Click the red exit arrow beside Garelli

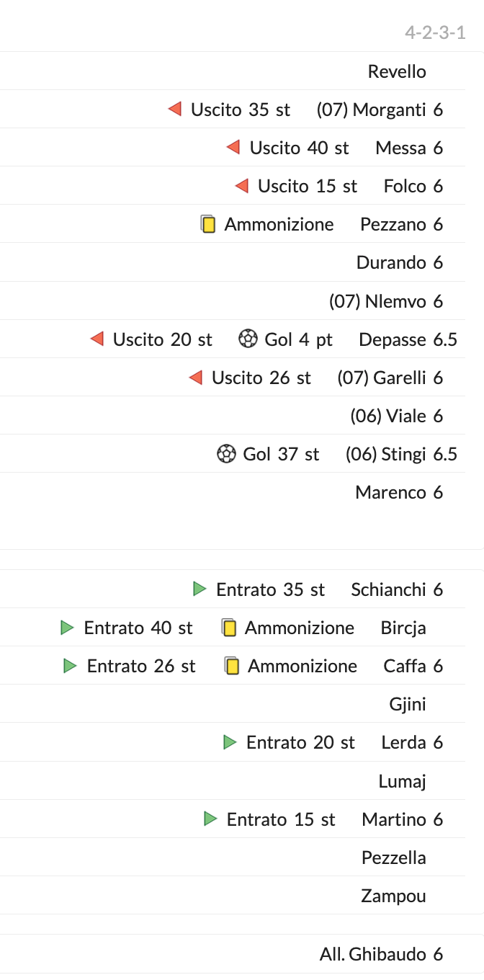coord(195,378)
